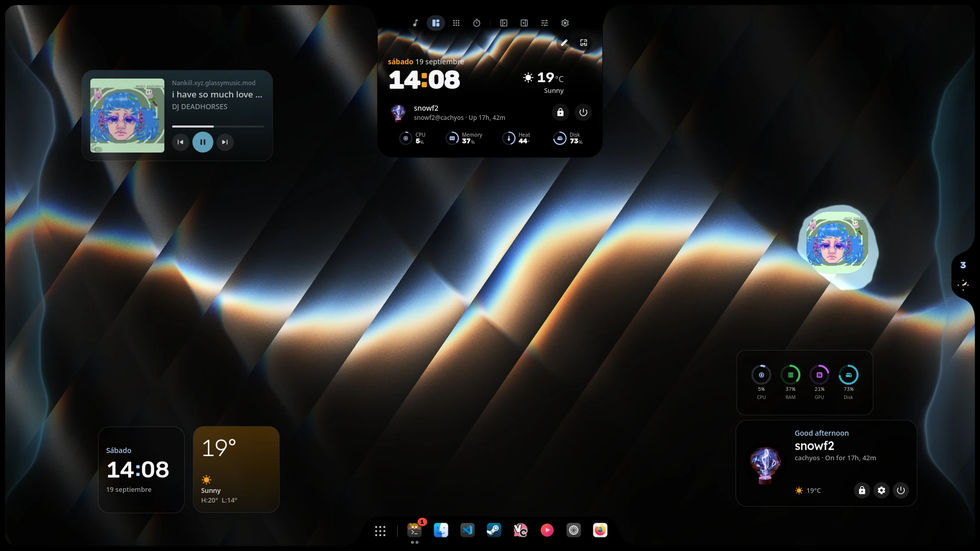980x551 pixels.
Task: Launch Firefox from the dock
Action: [600, 531]
